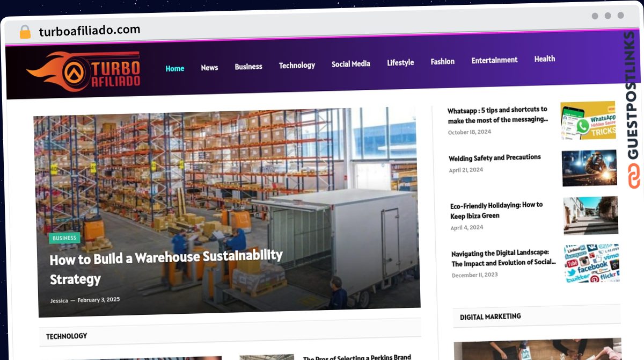Click the WhatsApp Hidden Secret Tricks thumbnail
The width and height of the screenshot is (644, 360).
[x=588, y=120]
